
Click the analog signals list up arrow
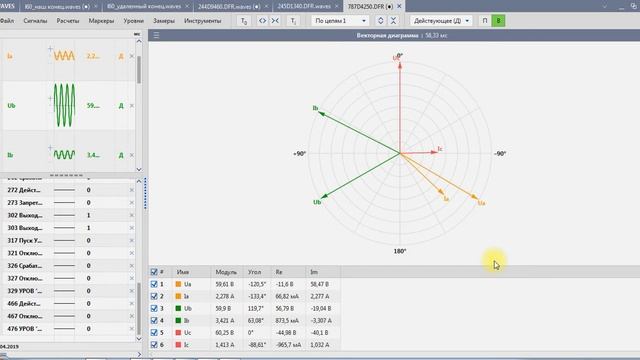(139, 41)
